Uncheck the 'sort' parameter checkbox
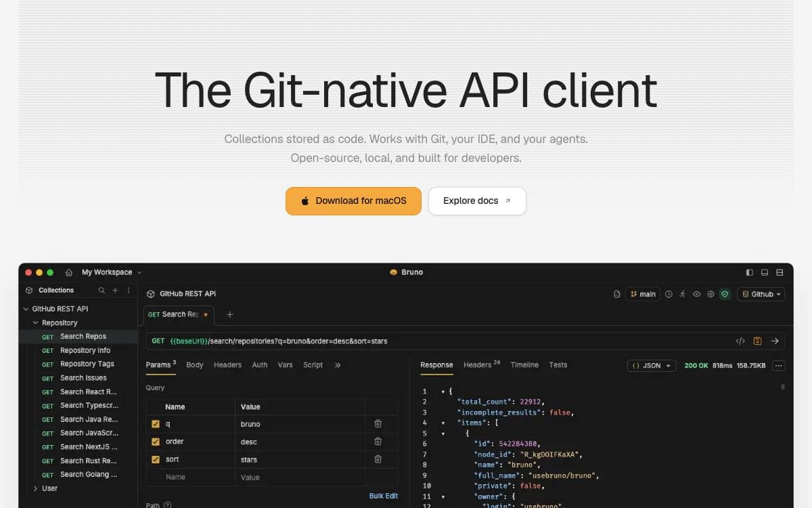Image resolution: width=812 pixels, height=508 pixels. pyautogui.click(x=156, y=459)
